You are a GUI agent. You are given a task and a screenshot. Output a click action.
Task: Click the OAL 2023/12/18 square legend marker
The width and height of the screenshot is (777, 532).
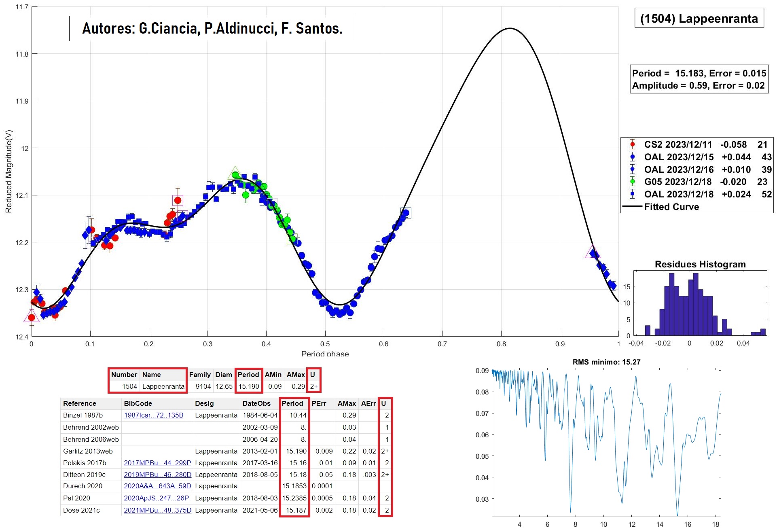(633, 194)
